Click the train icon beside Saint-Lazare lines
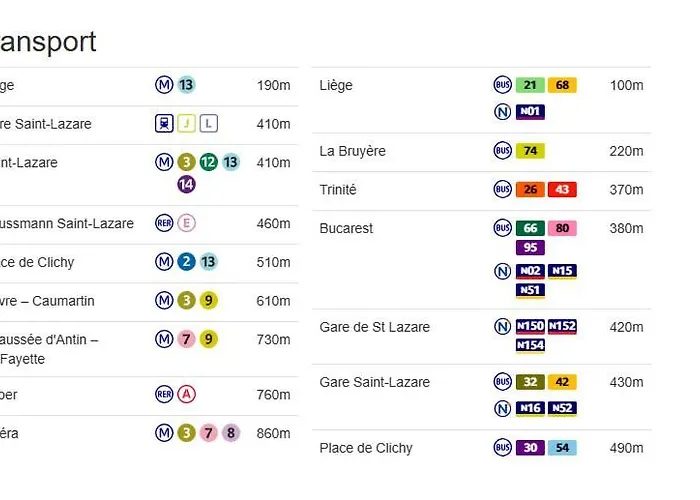 tap(164, 124)
